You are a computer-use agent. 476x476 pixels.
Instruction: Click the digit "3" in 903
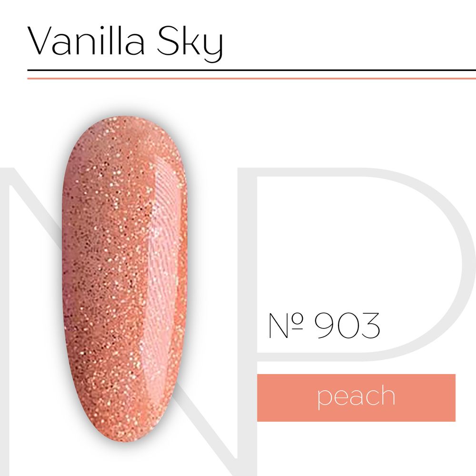(x=370, y=326)
